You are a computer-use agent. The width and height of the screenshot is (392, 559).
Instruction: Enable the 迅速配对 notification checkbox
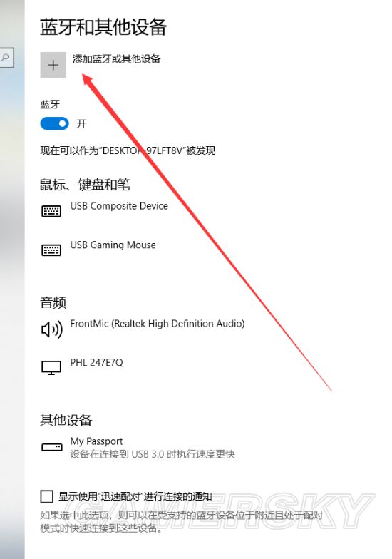(x=47, y=496)
